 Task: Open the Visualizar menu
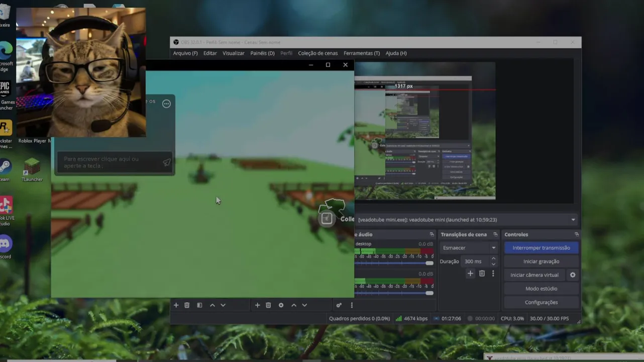(234, 53)
